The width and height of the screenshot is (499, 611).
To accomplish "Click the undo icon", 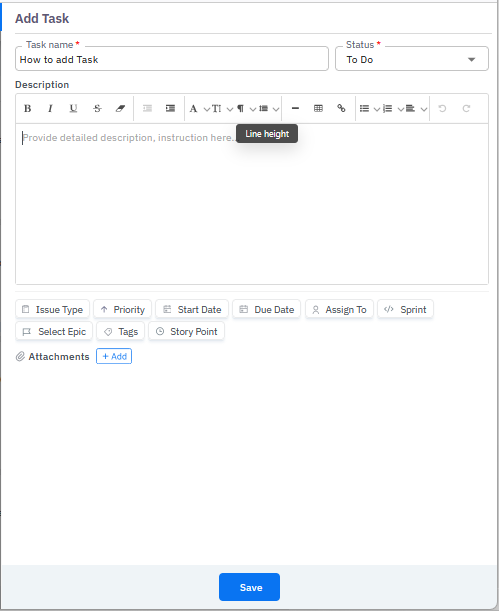I will point(442,108).
